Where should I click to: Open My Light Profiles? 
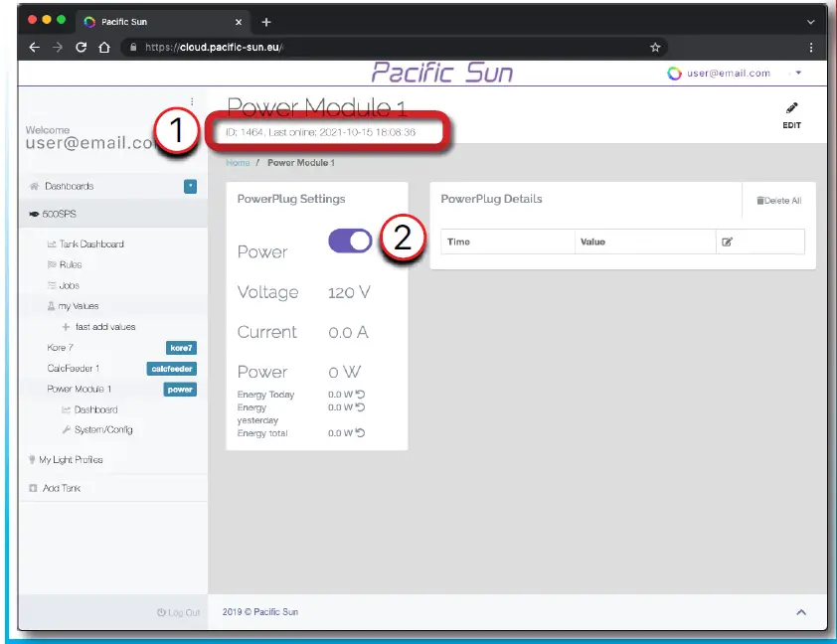coord(71,459)
